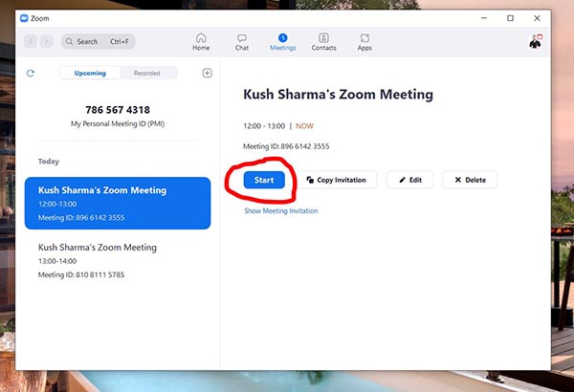574x392 pixels.
Task: Open the Apps tab
Action: point(364,42)
